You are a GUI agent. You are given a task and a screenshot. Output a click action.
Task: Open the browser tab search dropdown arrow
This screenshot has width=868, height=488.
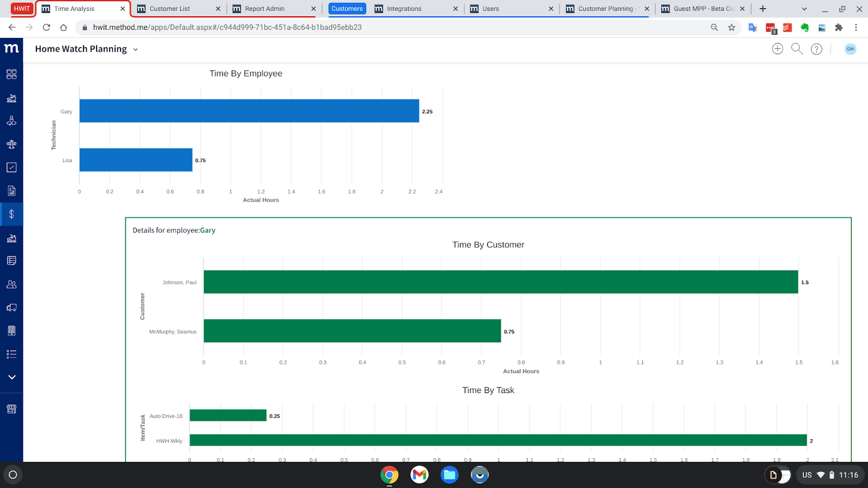[x=804, y=9]
